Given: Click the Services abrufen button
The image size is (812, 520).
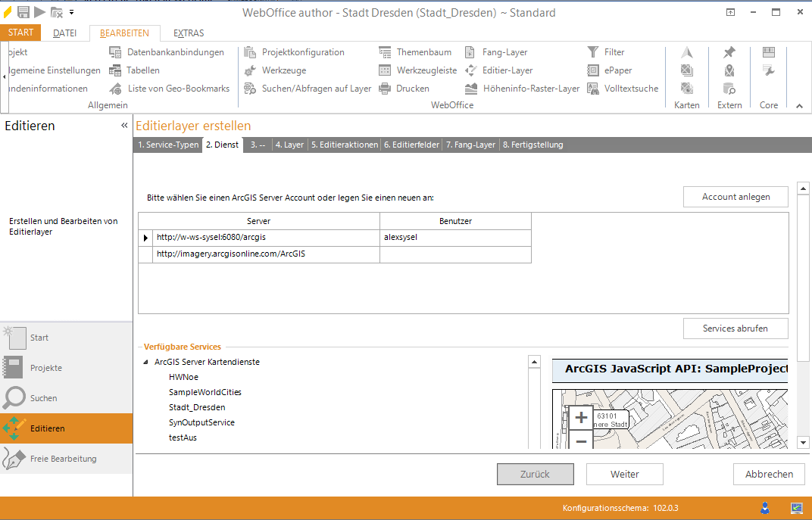Looking at the screenshot, I should (x=735, y=329).
